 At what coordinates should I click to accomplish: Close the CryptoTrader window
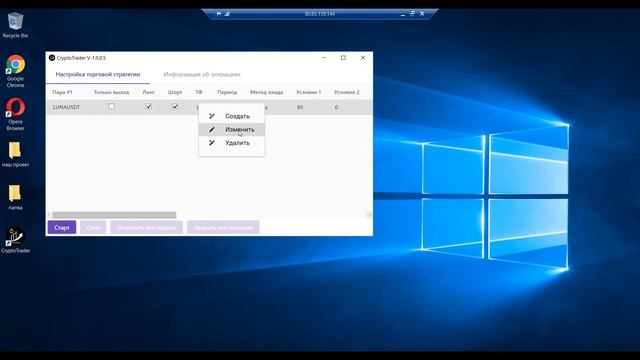click(363, 58)
